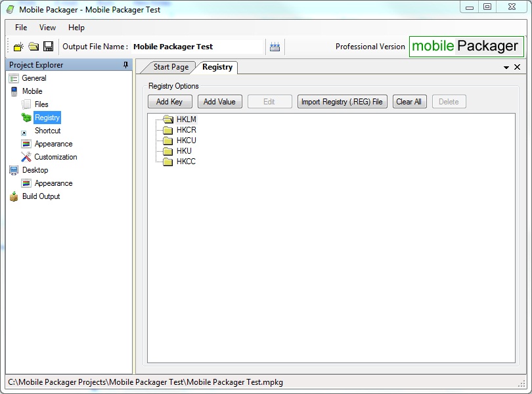This screenshot has height=394, width=532.
Task: Click the Shortcut arrow icon in tree
Action: [24, 133]
